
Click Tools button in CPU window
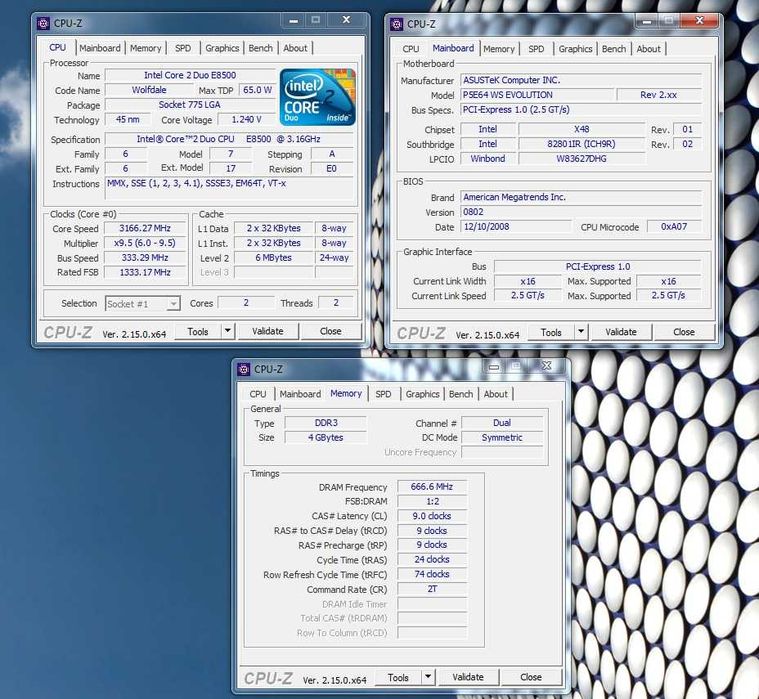[198, 332]
